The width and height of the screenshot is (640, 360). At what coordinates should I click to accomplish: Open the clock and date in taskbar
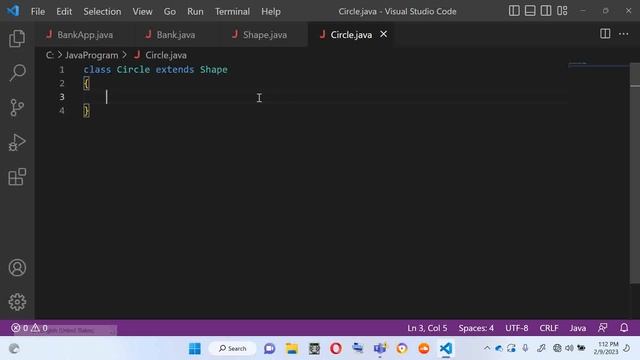click(x=606, y=348)
